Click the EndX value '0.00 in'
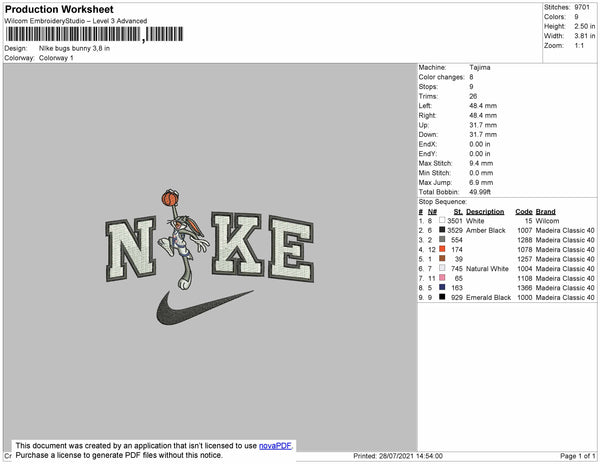The image size is (600, 464). (x=479, y=144)
